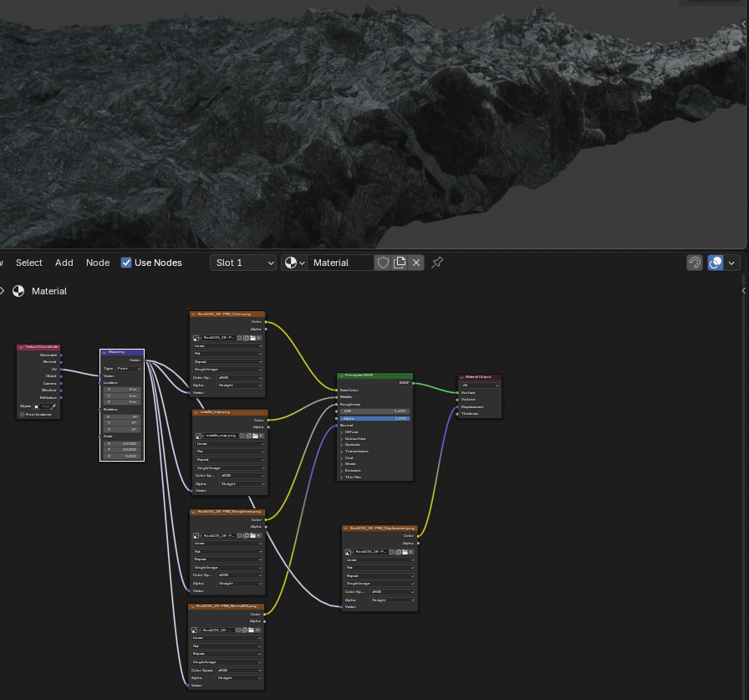Unlink the material using the X icon
The width and height of the screenshot is (749, 700).
[x=416, y=263]
